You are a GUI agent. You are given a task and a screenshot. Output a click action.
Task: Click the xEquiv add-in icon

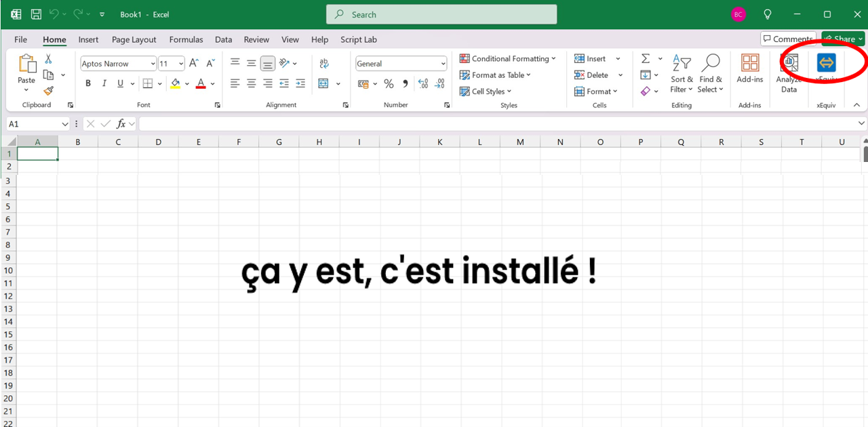click(x=826, y=64)
